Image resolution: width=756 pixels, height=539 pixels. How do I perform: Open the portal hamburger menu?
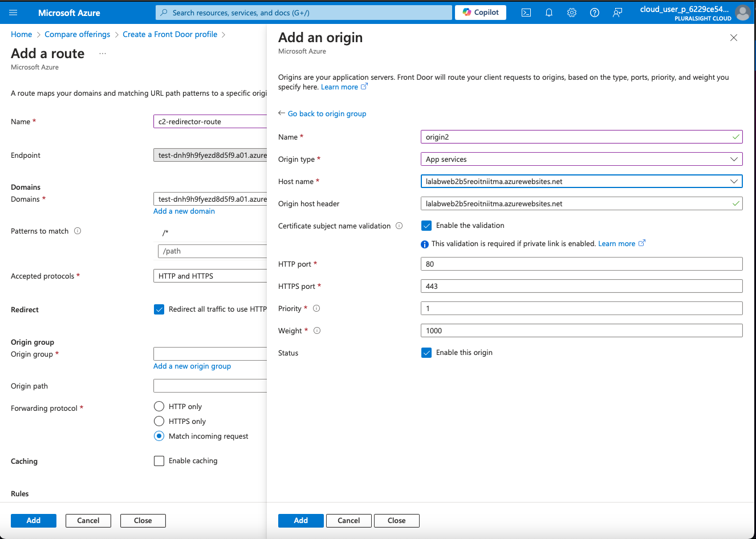[x=13, y=13]
